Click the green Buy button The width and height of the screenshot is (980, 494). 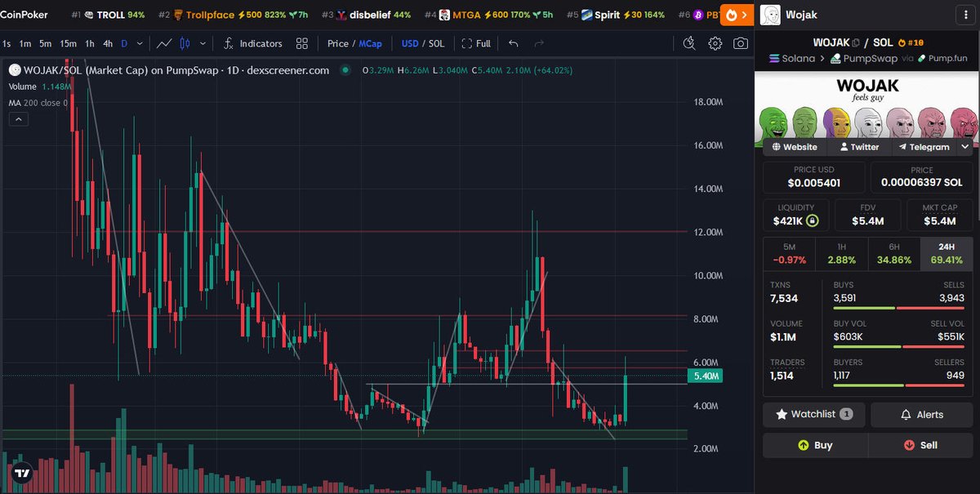click(815, 445)
